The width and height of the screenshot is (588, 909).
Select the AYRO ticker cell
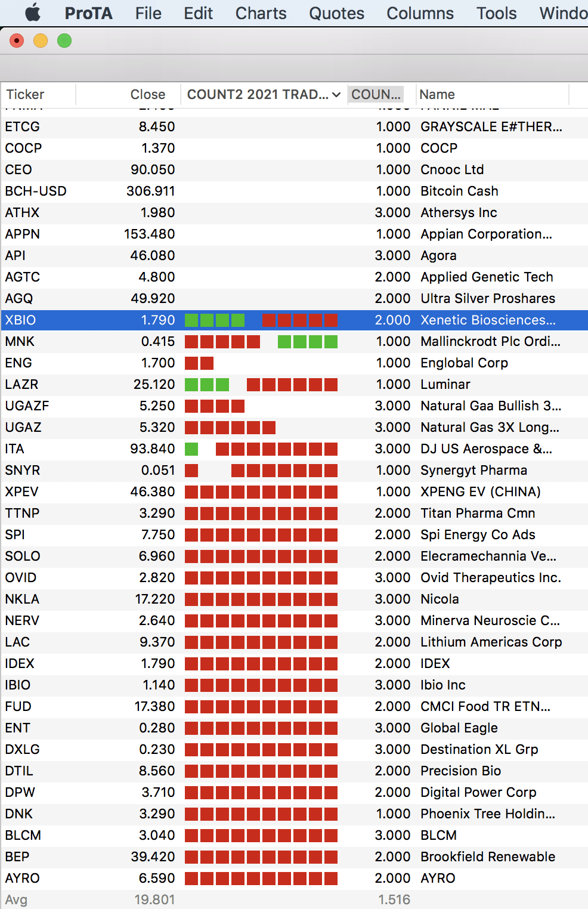[22, 878]
